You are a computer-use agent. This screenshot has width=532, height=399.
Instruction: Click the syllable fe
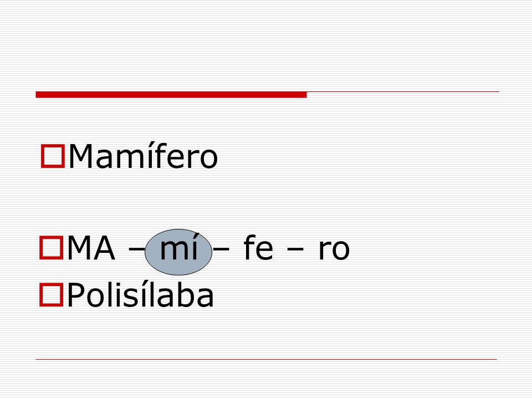pos(258,248)
